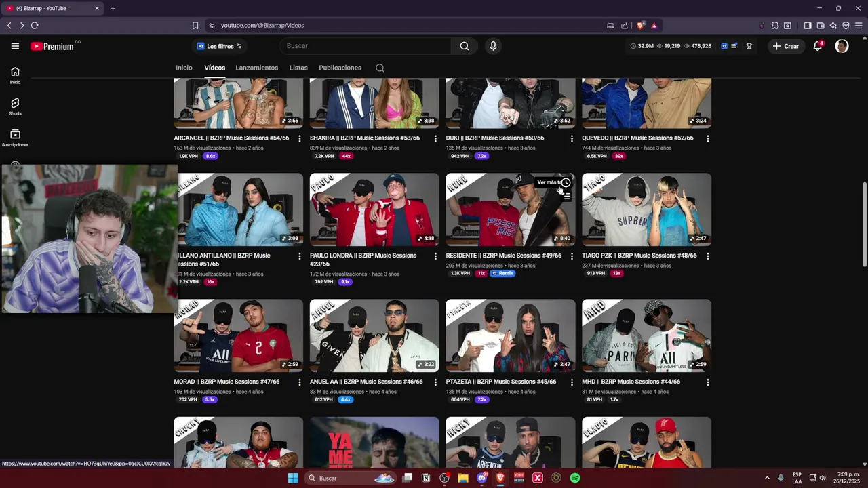Open options menu for ARCANGEL video
This screenshot has height=488, width=868.
coord(299,138)
